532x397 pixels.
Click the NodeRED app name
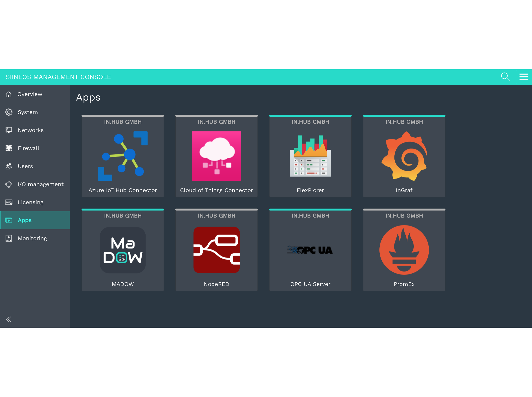tap(217, 284)
